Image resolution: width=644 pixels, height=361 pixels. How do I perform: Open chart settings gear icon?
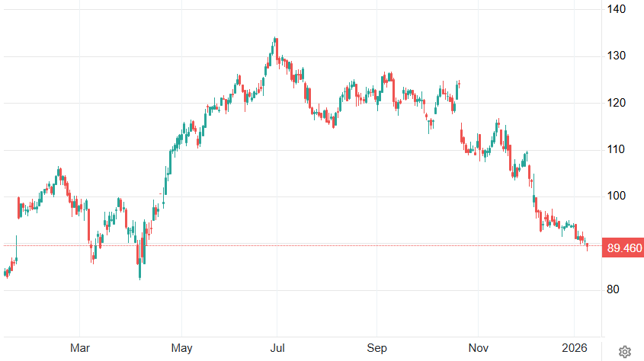(x=624, y=351)
